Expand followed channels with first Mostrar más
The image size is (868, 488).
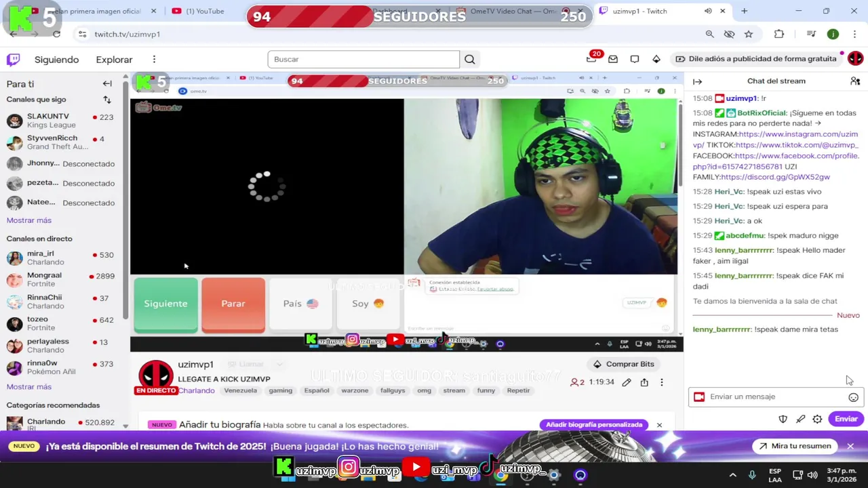(28, 220)
